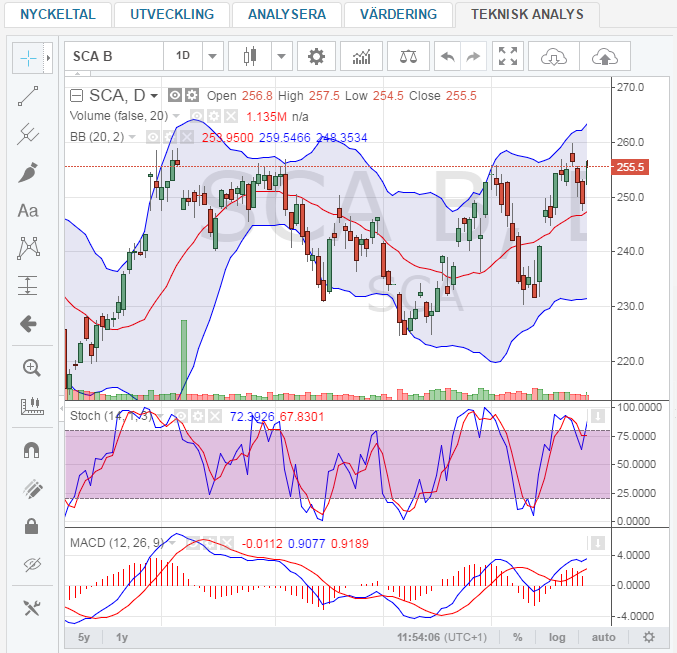Open the MACD (12, 26, 9) dropdown arrow
The width and height of the screenshot is (677, 653).
click(x=172, y=542)
